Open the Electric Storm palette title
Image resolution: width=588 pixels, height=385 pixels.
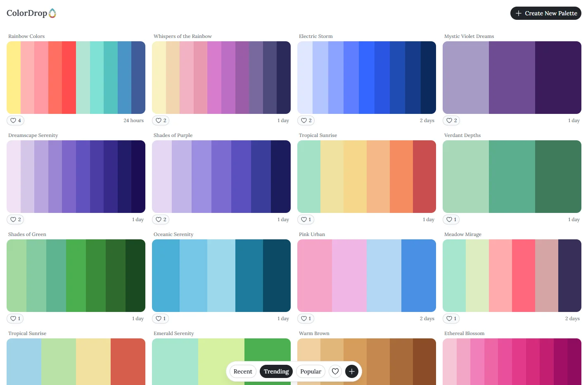pyautogui.click(x=315, y=36)
